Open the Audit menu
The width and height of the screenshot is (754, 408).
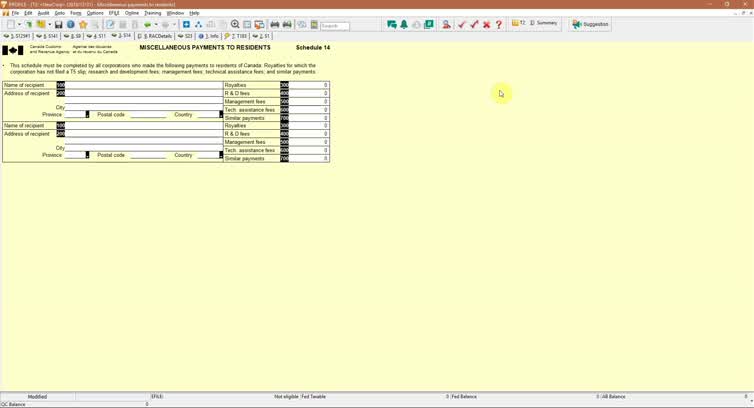click(43, 13)
